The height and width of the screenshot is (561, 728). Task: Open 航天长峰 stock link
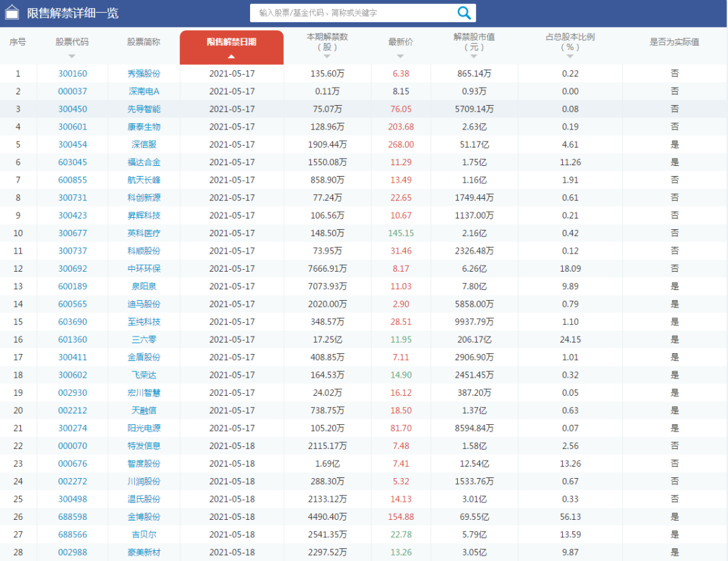coord(144,180)
